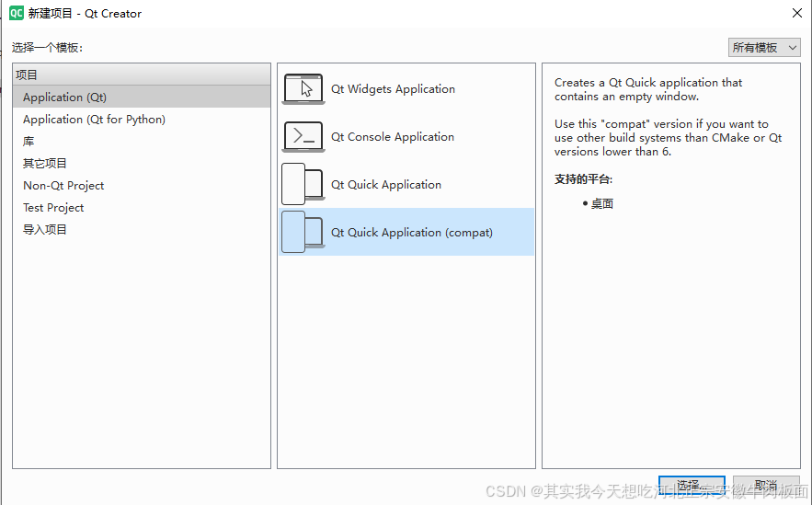Click the Qt Quick Application (compat) icon
Screen dimensions: 812x505
[303, 232]
